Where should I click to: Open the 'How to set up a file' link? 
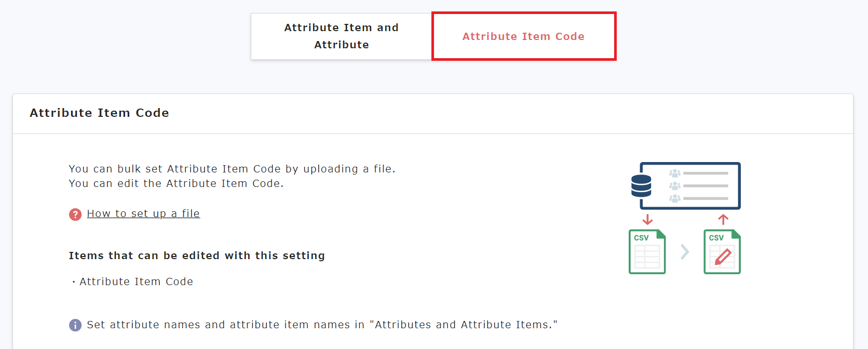point(143,213)
